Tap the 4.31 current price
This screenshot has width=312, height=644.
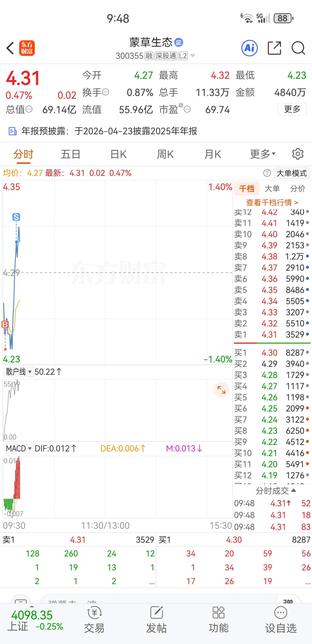pos(23,78)
